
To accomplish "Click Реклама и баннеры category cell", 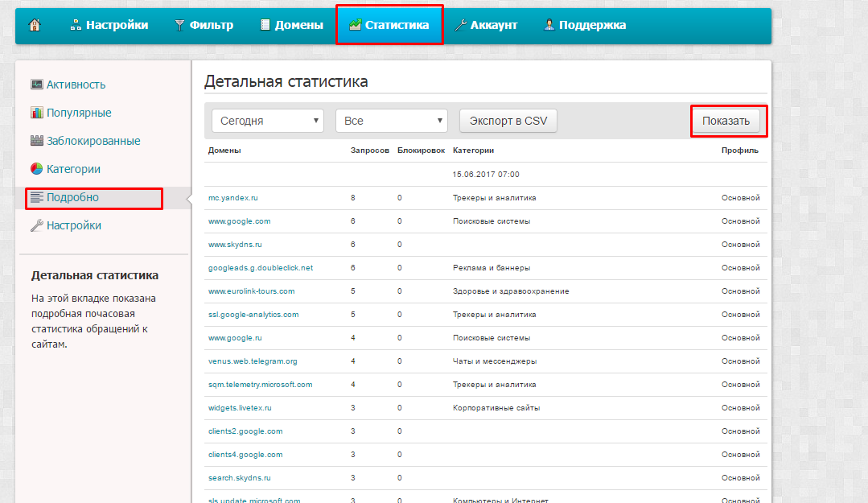I will (492, 267).
